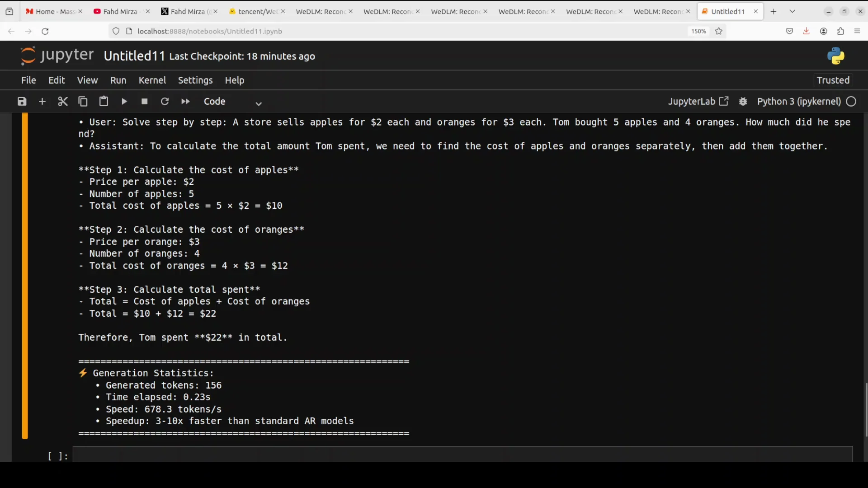Paste cell from clipboard icon

(x=104, y=102)
